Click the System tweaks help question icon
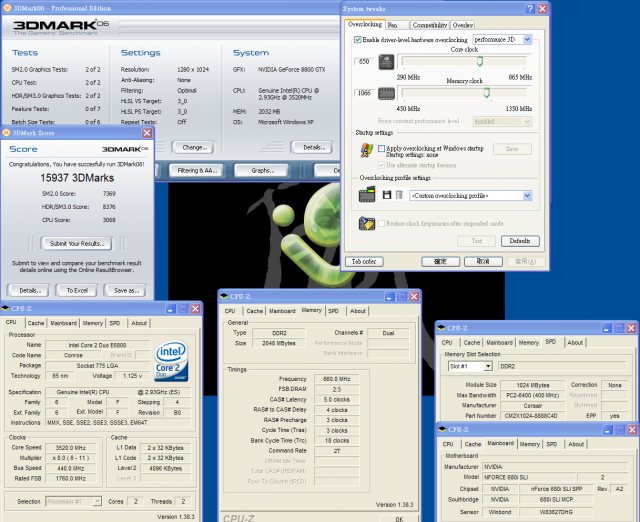Image resolution: width=640 pixels, height=522 pixels. tap(530, 9)
